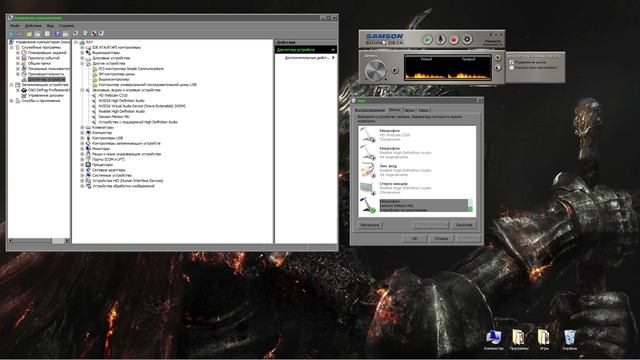640x360 pixels.
Task: Open the Компьютер desktop icon
Action: tap(493, 340)
